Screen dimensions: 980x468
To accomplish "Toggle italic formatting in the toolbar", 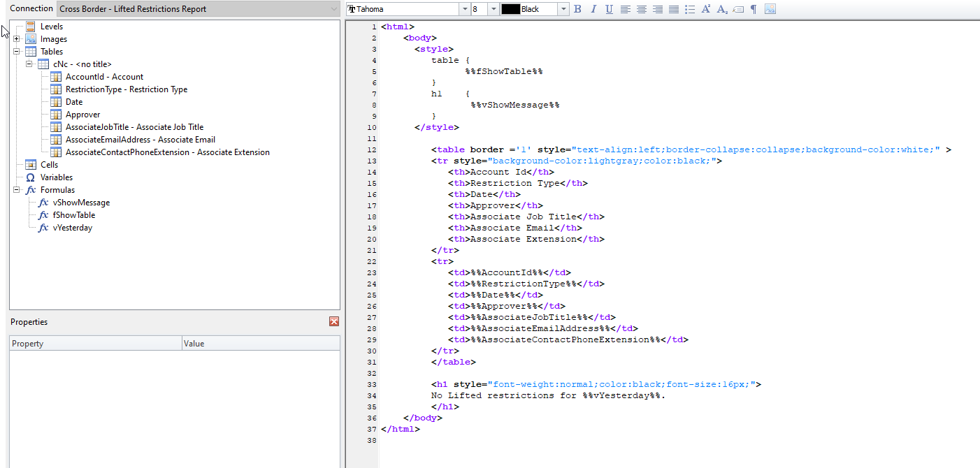I will pyautogui.click(x=593, y=9).
